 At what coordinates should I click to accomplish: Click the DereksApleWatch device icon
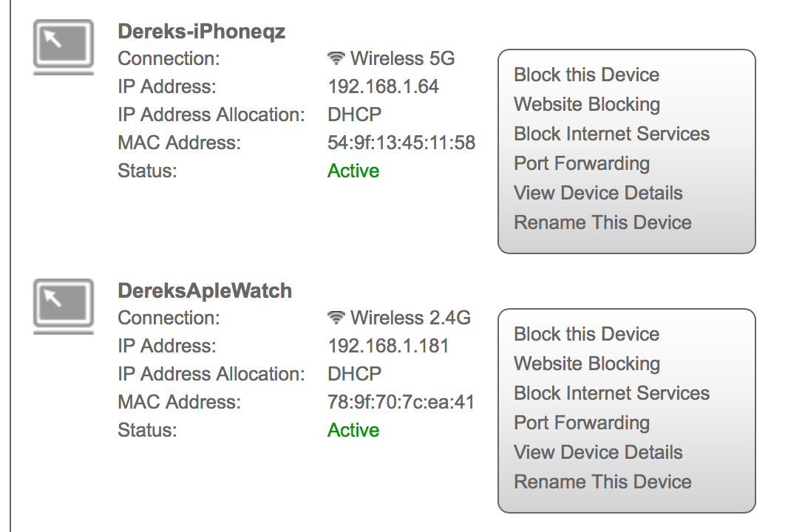click(x=64, y=305)
